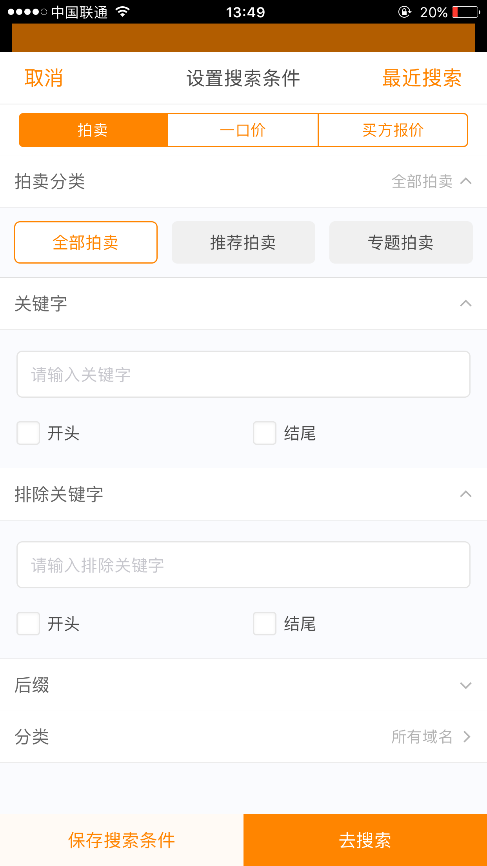Collapse the 关键字 section chevron
This screenshot has width=487, height=866.
[x=465, y=303]
